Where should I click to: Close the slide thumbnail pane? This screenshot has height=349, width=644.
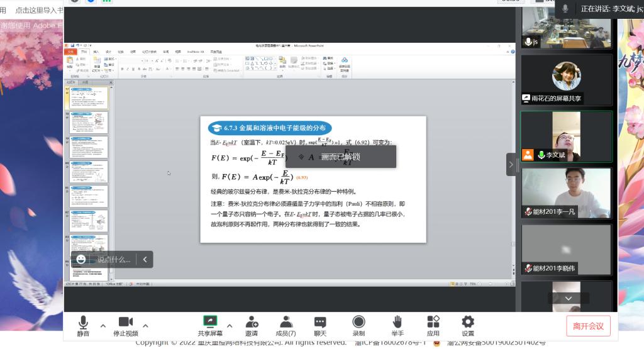coord(111,82)
